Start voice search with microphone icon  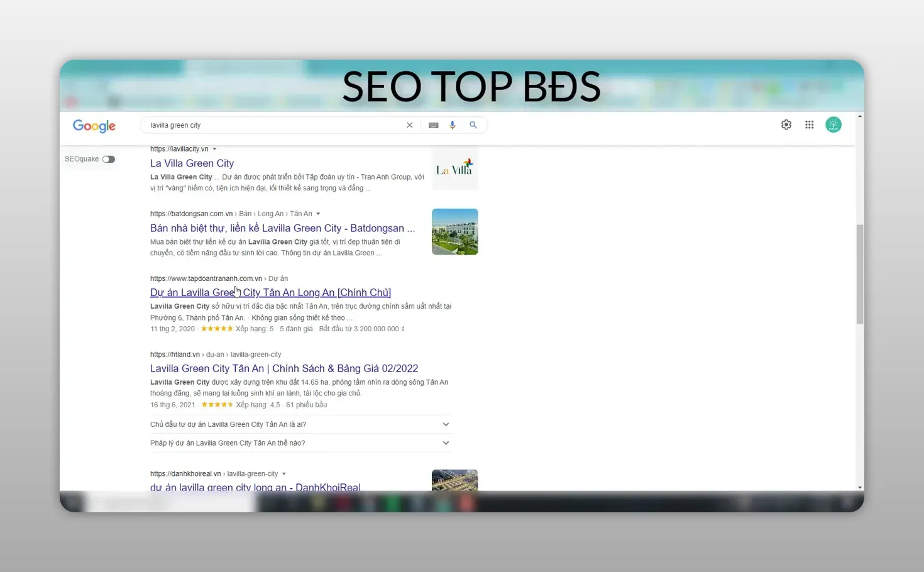(x=453, y=125)
